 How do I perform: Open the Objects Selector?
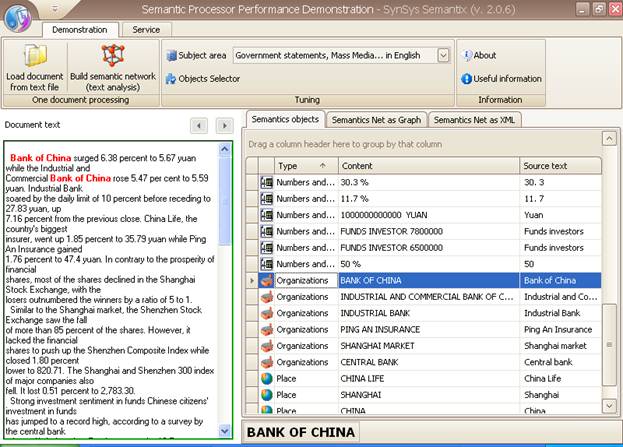point(203,79)
